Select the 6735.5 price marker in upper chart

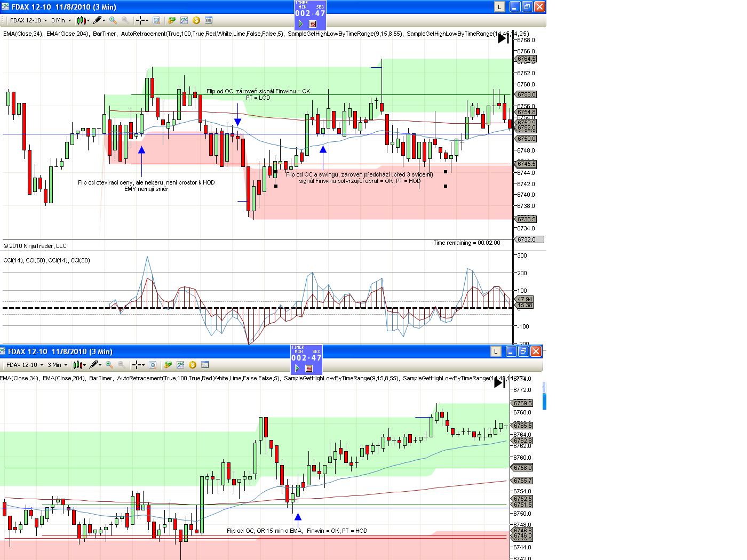tap(526, 219)
